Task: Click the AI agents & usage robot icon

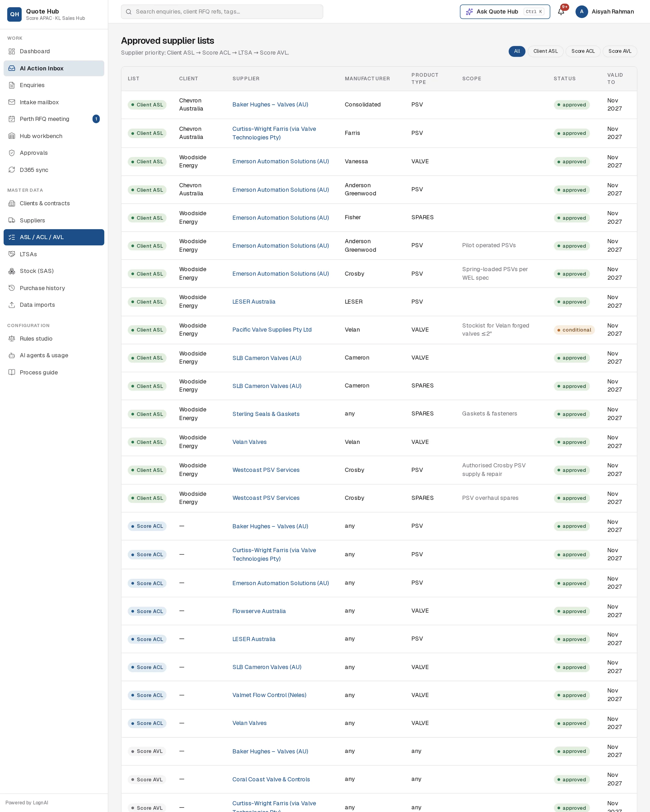Action: pyautogui.click(x=12, y=355)
